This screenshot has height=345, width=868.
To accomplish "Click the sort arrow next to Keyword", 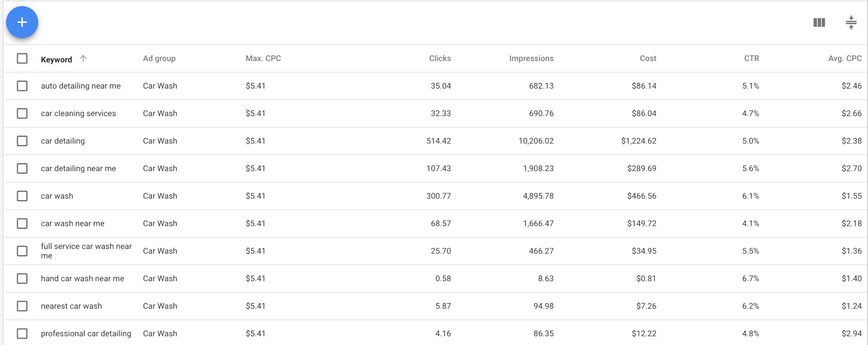I will (83, 58).
